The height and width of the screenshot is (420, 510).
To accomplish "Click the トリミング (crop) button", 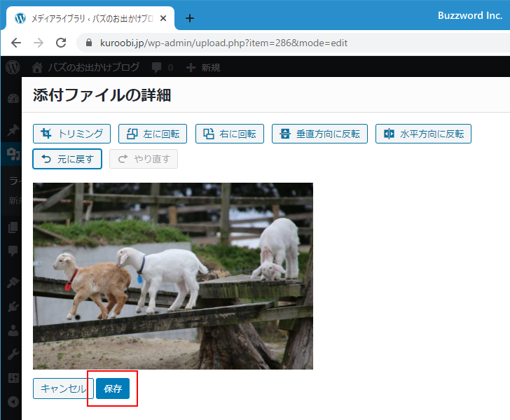I will [71, 134].
